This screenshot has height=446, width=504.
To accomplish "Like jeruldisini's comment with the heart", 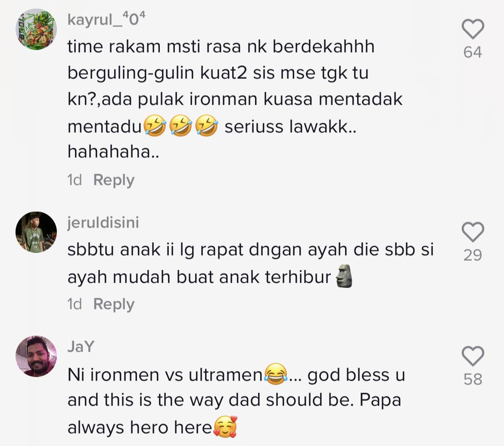I will 473,232.
